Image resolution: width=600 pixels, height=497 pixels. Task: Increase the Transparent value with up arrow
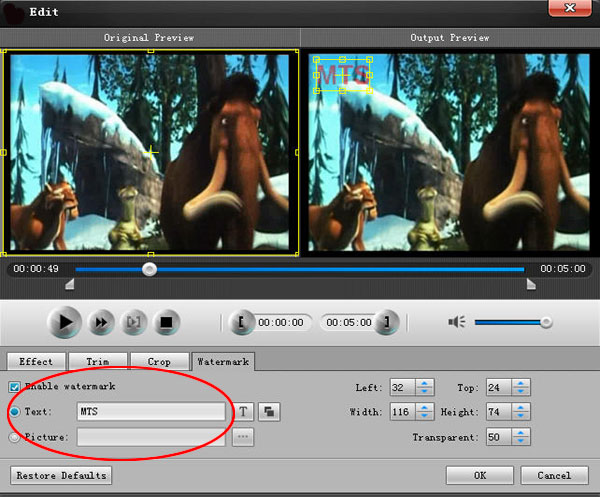(520, 433)
